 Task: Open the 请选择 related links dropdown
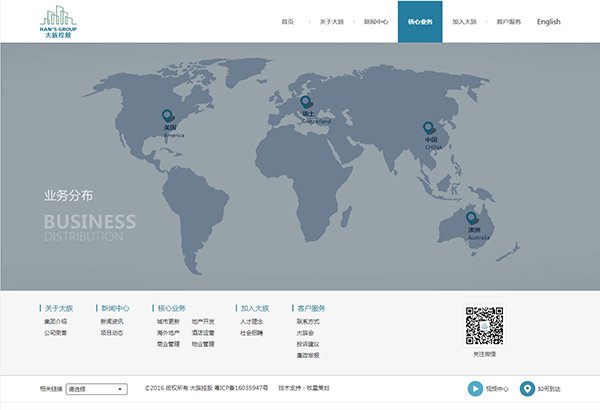[x=97, y=389]
